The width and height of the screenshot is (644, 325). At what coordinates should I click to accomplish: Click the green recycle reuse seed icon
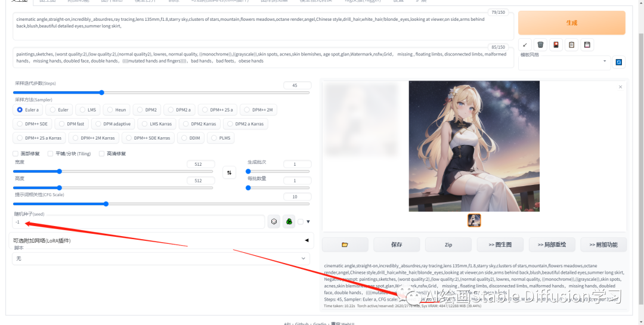[x=289, y=221]
